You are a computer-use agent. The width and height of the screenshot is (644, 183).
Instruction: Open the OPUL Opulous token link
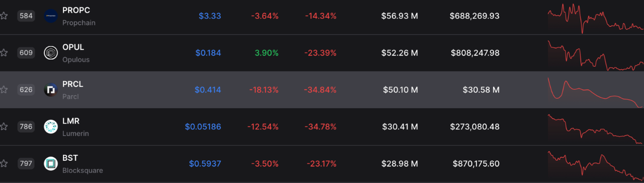[x=76, y=53]
